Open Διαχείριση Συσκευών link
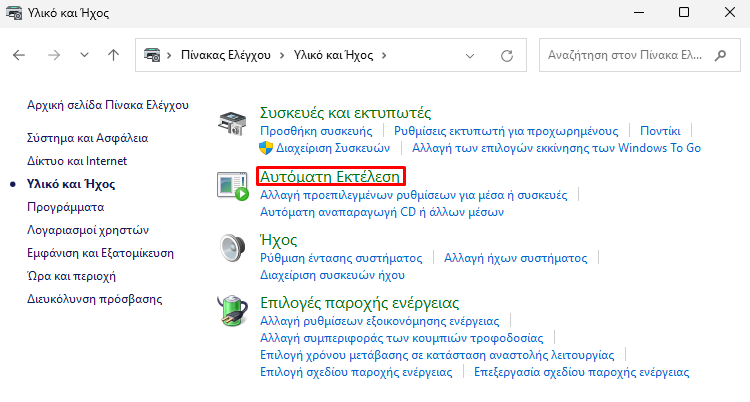This screenshot has width=750, height=402. (333, 148)
